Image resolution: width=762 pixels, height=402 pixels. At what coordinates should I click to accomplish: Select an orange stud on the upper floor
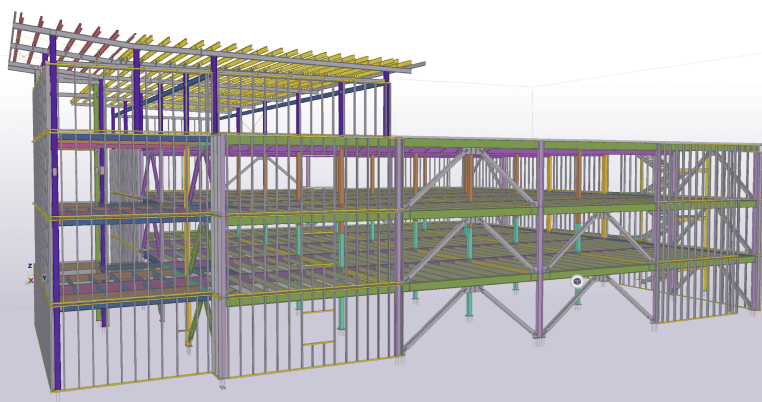(x=298, y=178)
